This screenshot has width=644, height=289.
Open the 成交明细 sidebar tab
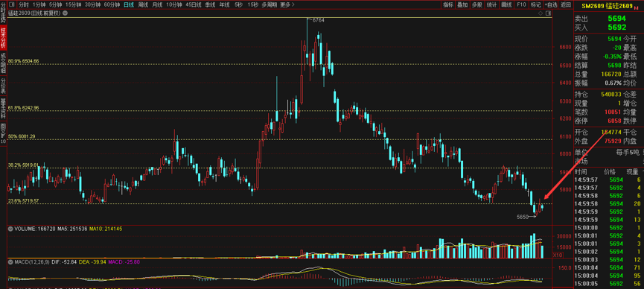click(x=3, y=63)
